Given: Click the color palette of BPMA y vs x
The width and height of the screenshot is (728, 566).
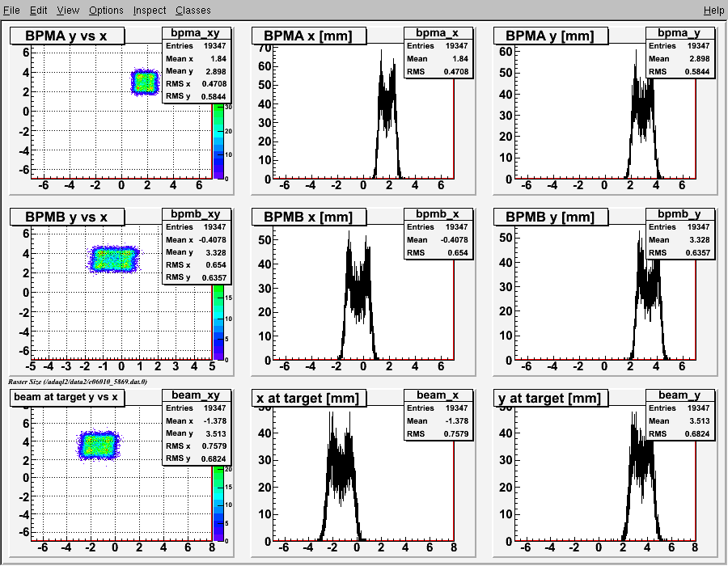Looking at the screenshot, I should 218,141.
